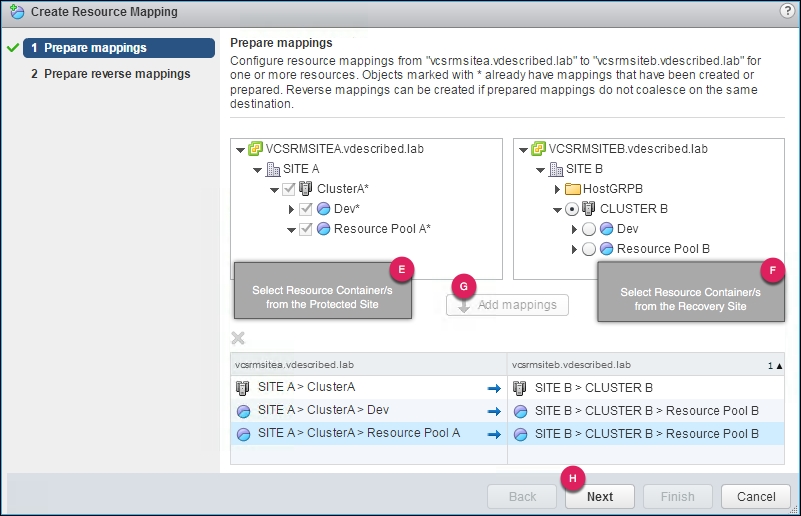
Task: Toggle the ClusterA* checkbox
Action: [289, 189]
